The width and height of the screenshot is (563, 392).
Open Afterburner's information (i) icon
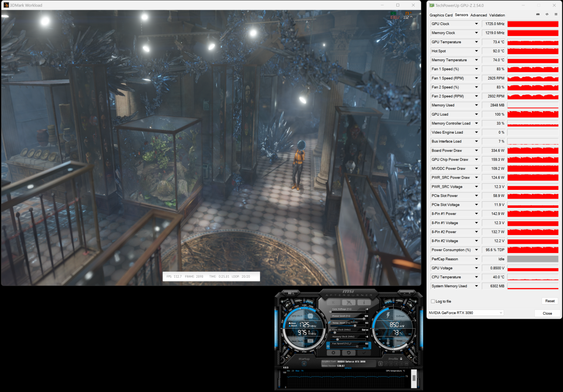[364, 302]
